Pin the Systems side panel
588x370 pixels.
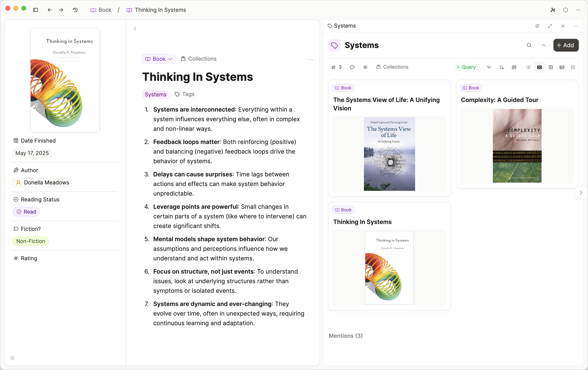point(537,26)
